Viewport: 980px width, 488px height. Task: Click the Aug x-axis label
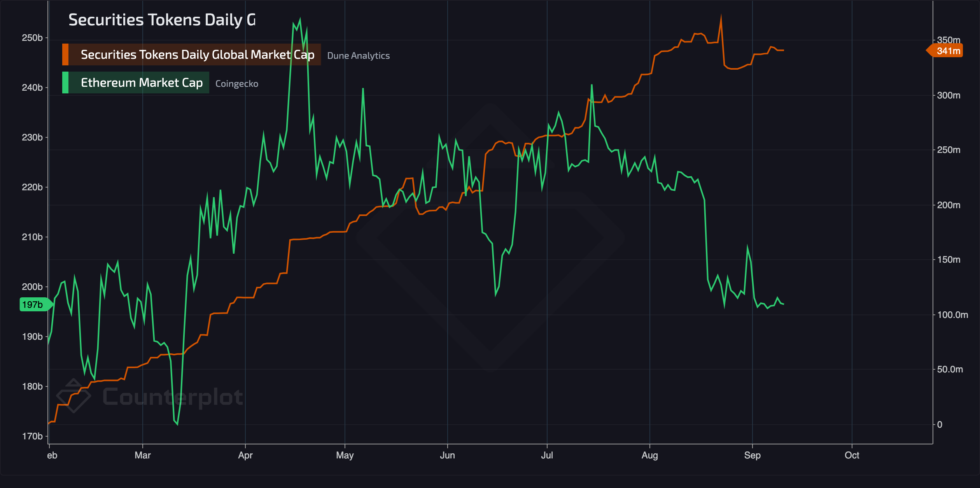point(650,455)
